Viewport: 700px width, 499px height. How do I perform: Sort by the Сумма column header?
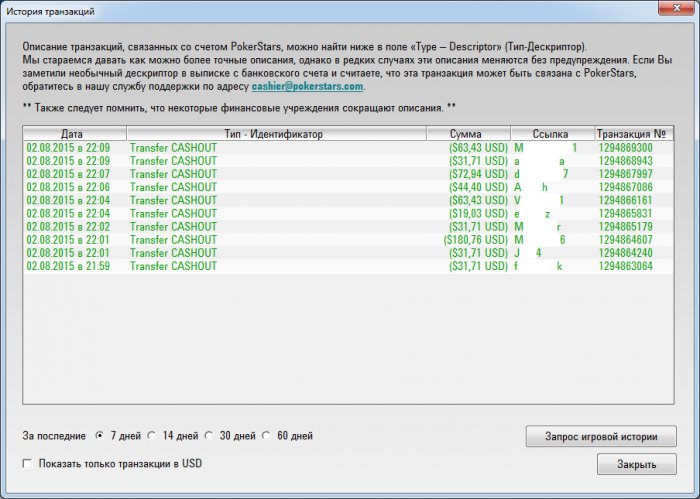pyautogui.click(x=468, y=134)
